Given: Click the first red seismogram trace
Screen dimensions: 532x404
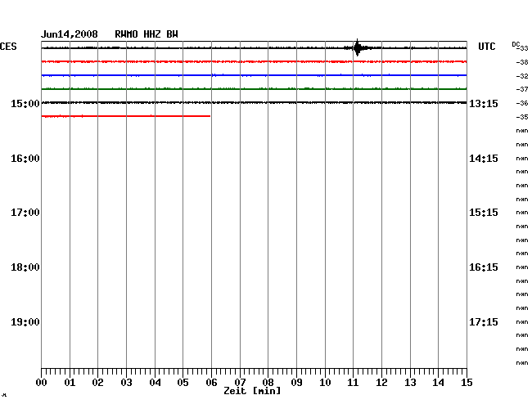Looking at the screenshot, I should coord(254,61).
